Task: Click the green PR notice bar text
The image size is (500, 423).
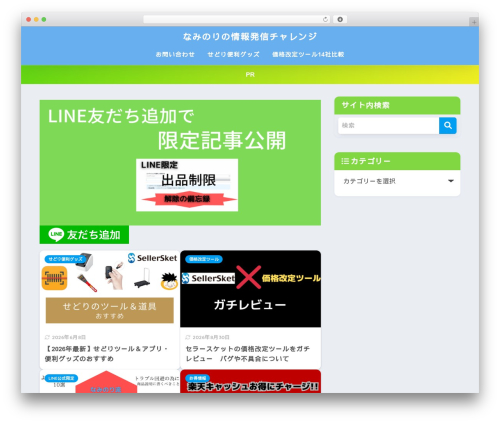Action: point(250,75)
